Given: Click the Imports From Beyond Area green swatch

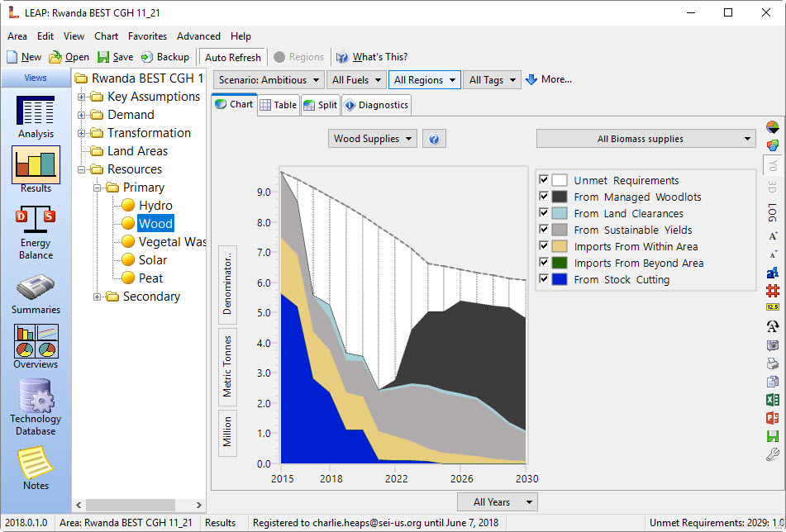Looking at the screenshot, I should tap(560, 263).
